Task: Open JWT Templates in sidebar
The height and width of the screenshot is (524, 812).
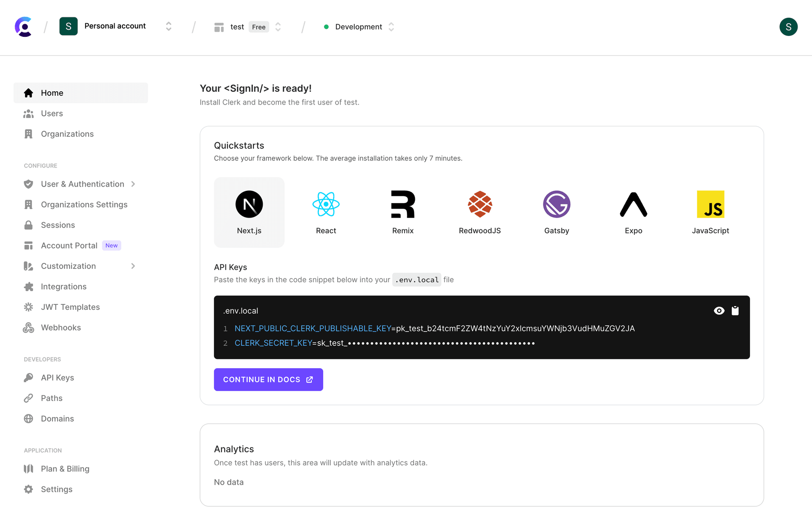Action: click(70, 307)
